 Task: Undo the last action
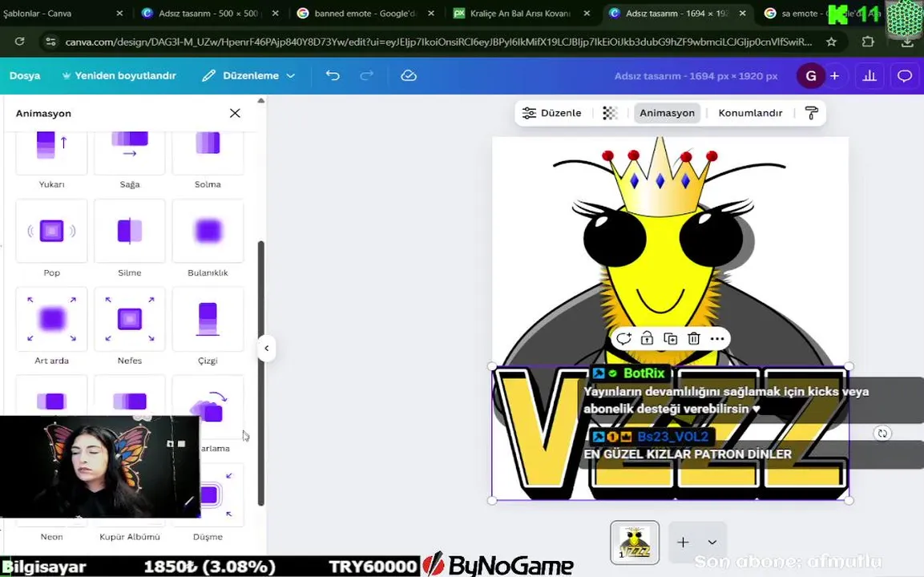point(333,75)
